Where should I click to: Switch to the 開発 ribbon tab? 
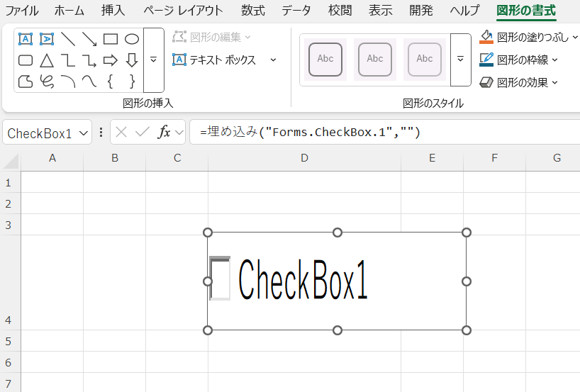click(x=421, y=11)
